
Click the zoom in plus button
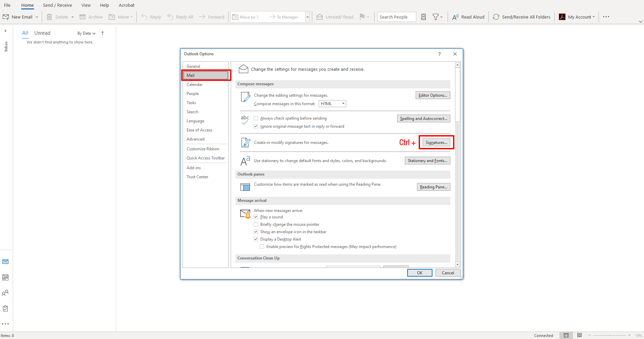point(629,335)
